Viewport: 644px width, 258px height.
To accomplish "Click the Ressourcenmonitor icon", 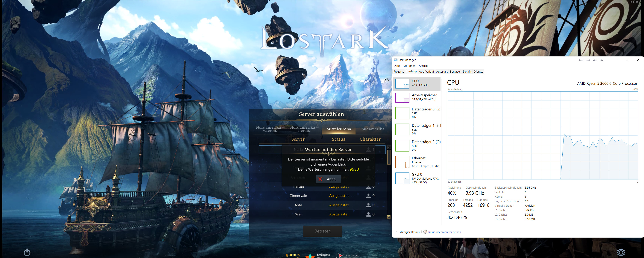I will [x=425, y=232].
